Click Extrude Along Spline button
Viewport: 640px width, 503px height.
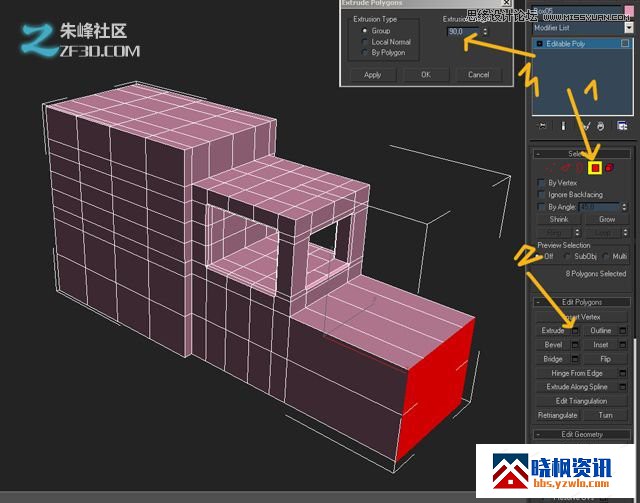pos(577,387)
